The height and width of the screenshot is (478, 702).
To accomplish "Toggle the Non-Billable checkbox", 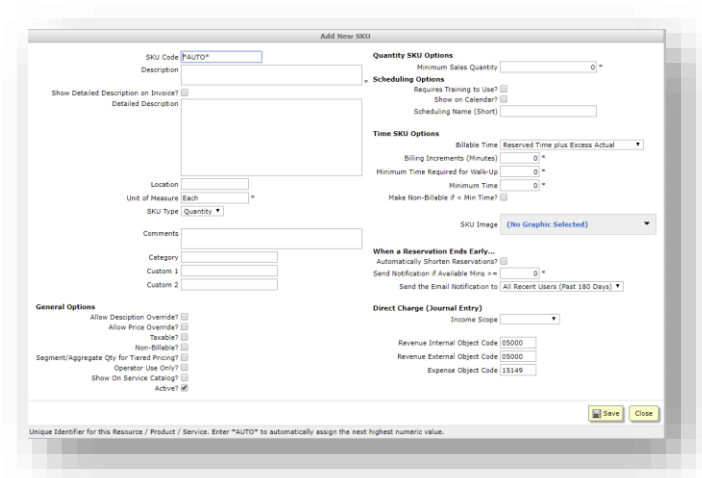I will coord(184,347).
